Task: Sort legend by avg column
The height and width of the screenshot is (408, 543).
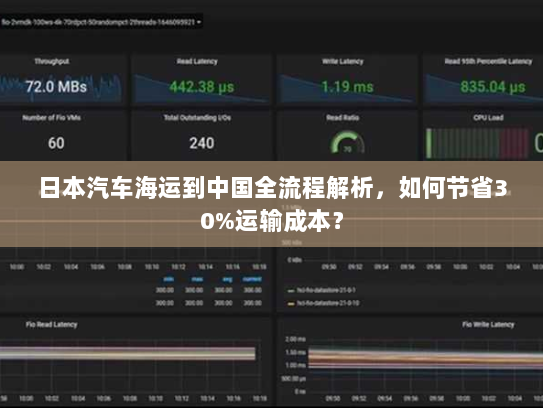Action: [x=227, y=279]
